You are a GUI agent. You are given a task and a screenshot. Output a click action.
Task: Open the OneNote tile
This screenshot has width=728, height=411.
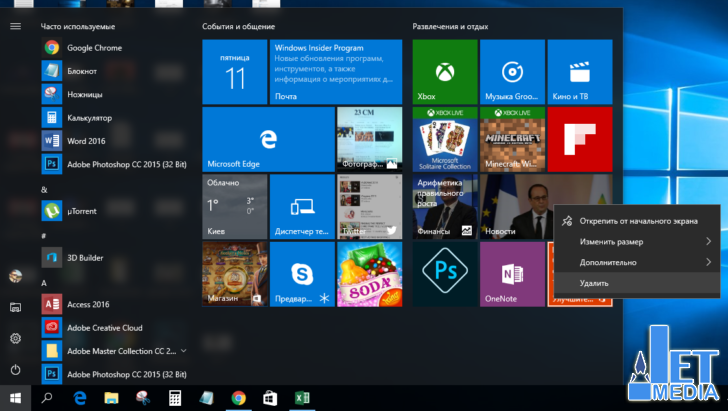513,274
